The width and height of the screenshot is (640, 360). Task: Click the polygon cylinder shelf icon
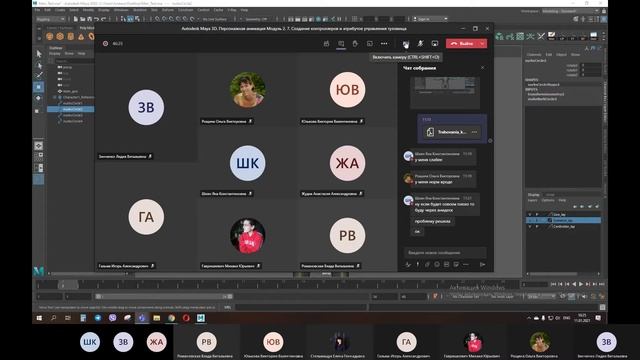(x=71, y=36)
